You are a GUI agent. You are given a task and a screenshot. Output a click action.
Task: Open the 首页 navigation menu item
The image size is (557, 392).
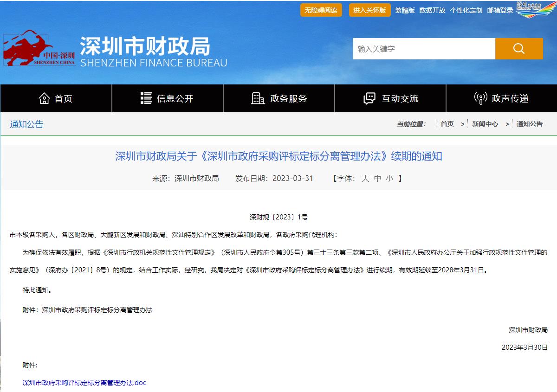click(56, 98)
